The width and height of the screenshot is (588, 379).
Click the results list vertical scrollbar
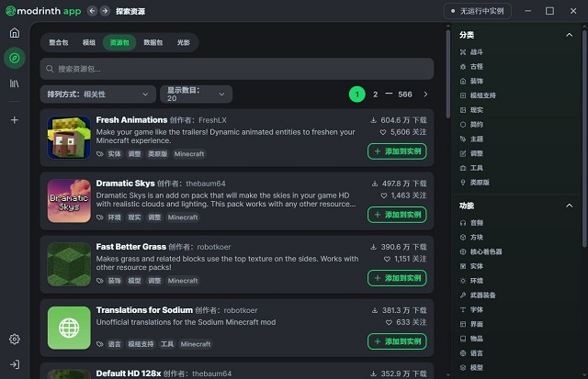(447, 73)
